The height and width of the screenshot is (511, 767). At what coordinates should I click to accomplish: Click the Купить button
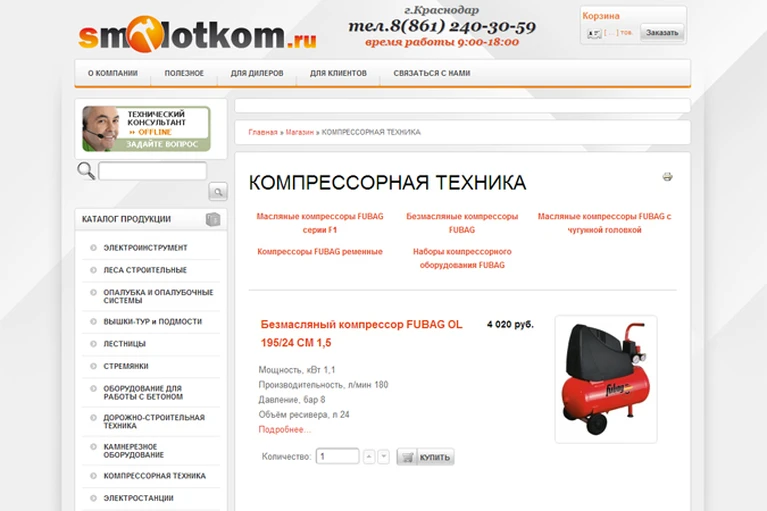425,457
